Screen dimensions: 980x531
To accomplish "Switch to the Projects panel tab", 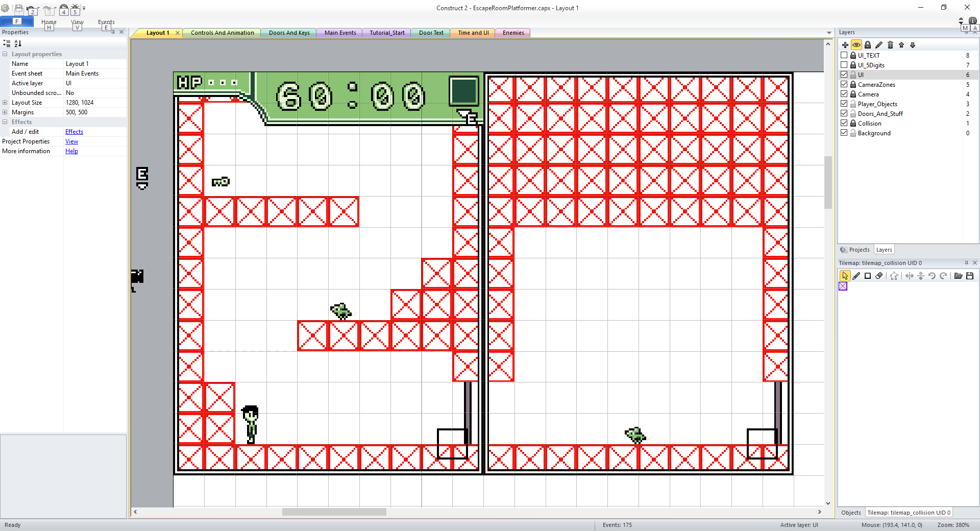I will point(855,250).
